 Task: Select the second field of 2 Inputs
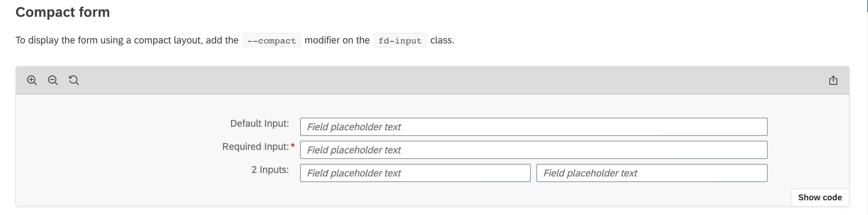(652, 173)
